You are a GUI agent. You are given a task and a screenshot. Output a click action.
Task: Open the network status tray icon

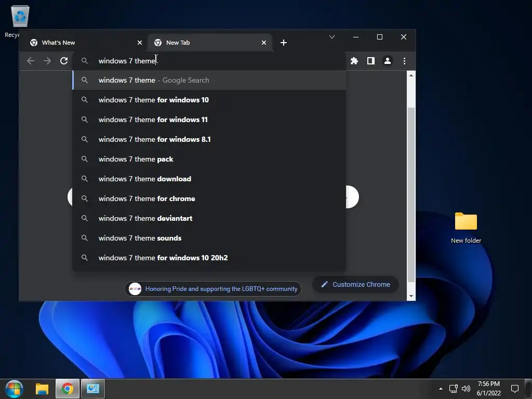click(x=453, y=389)
